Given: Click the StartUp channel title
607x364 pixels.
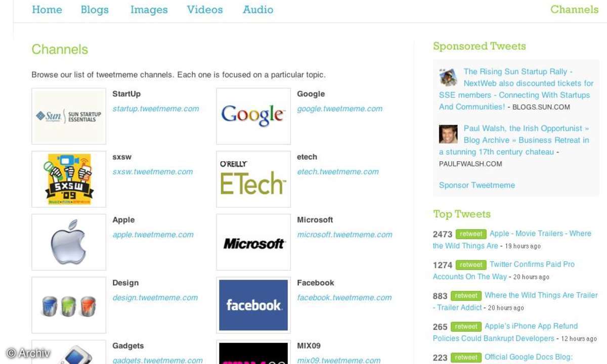Looking at the screenshot, I should click(x=126, y=94).
